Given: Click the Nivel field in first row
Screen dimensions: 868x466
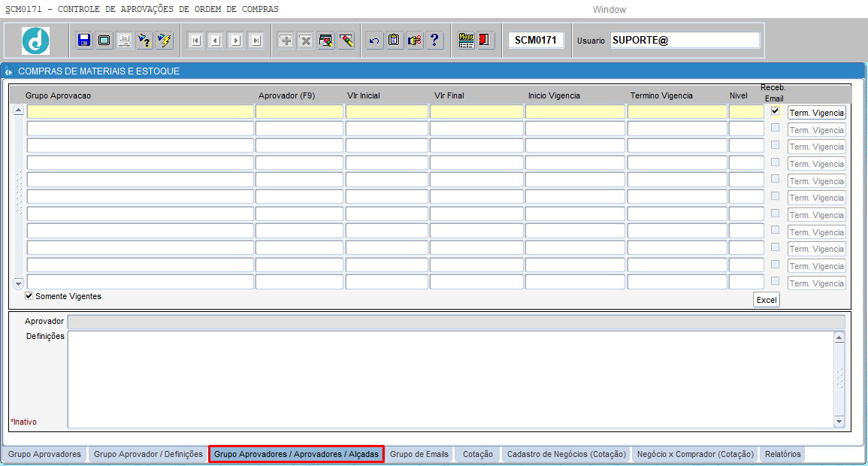Looking at the screenshot, I should pos(746,112).
